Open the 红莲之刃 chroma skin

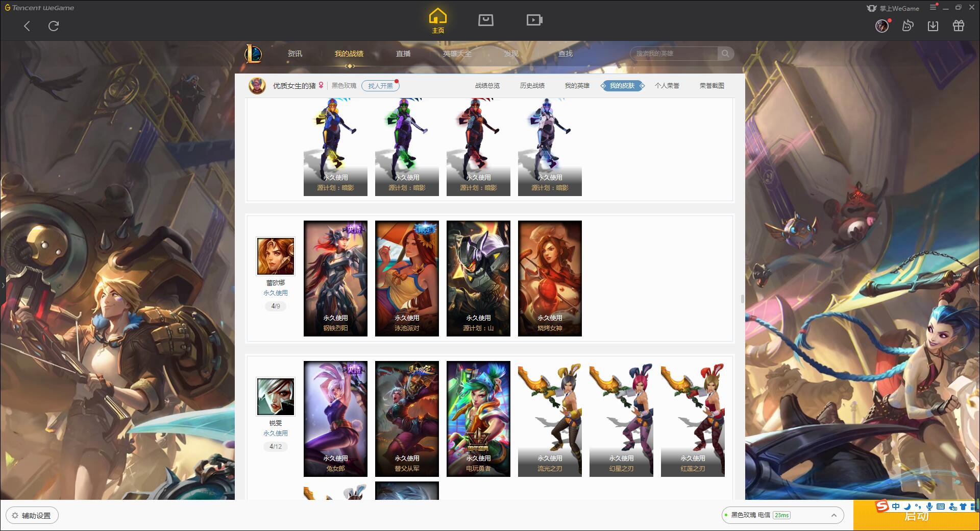(x=693, y=419)
